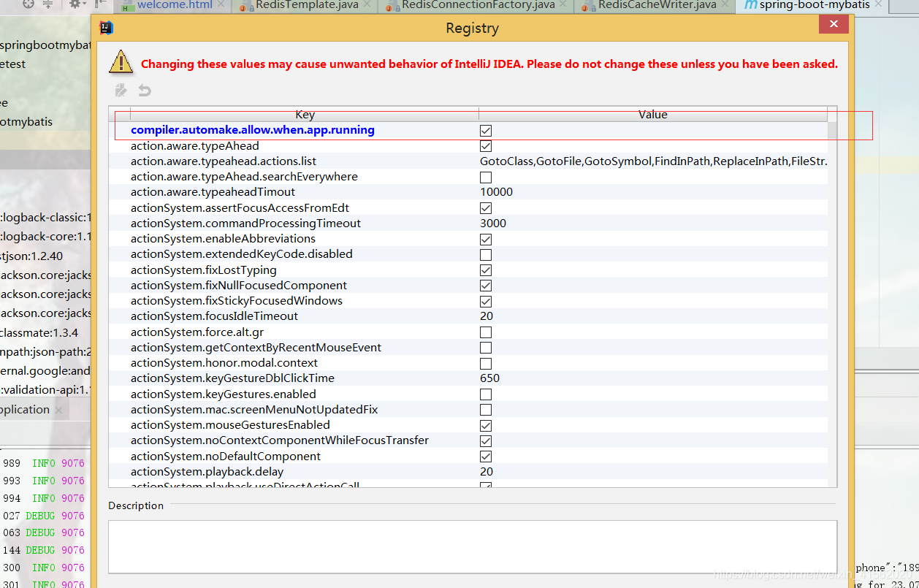Click the IntelliJ logo in Registry title bar
This screenshot has height=588, width=919.
[x=106, y=28]
